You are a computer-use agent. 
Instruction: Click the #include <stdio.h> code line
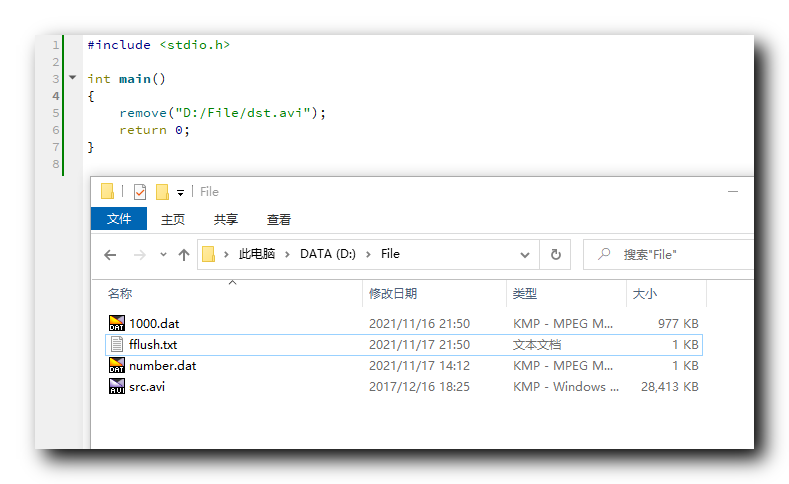click(x=159, y=45)
